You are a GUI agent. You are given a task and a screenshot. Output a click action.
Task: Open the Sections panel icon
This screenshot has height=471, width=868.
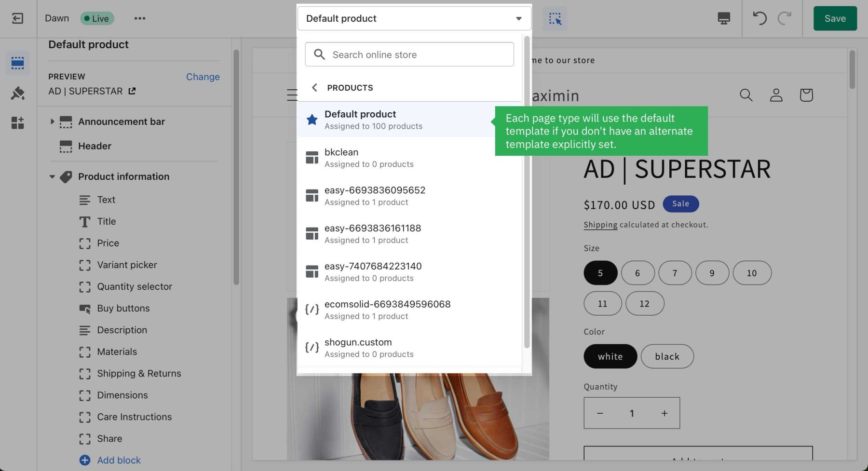tap(18, 63)
